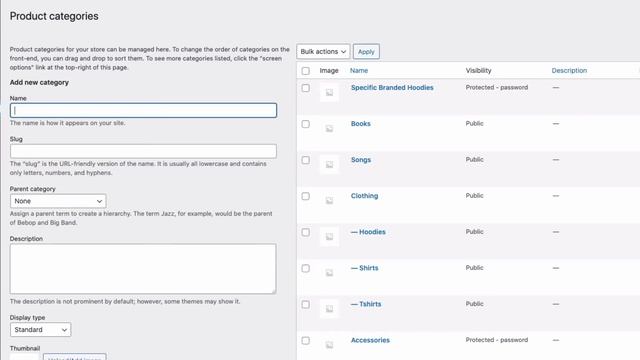Open the Hoodies subcategory
This screenshot has width=640, height=360.
click(x=368, y=232)
